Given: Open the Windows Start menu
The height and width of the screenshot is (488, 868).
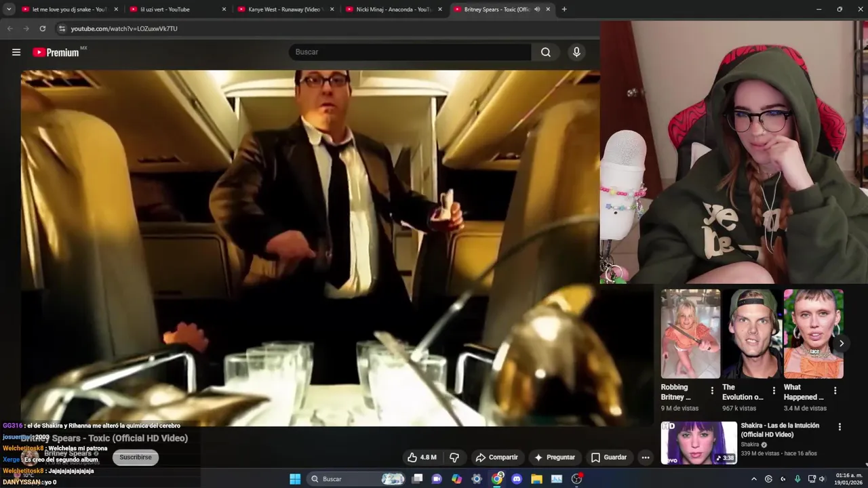Looking at the screenshot, I should 295,479.
